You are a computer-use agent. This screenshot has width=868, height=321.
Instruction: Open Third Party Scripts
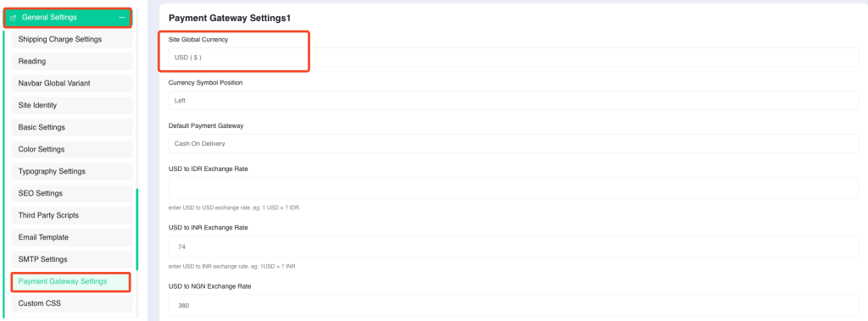point(72,215)
